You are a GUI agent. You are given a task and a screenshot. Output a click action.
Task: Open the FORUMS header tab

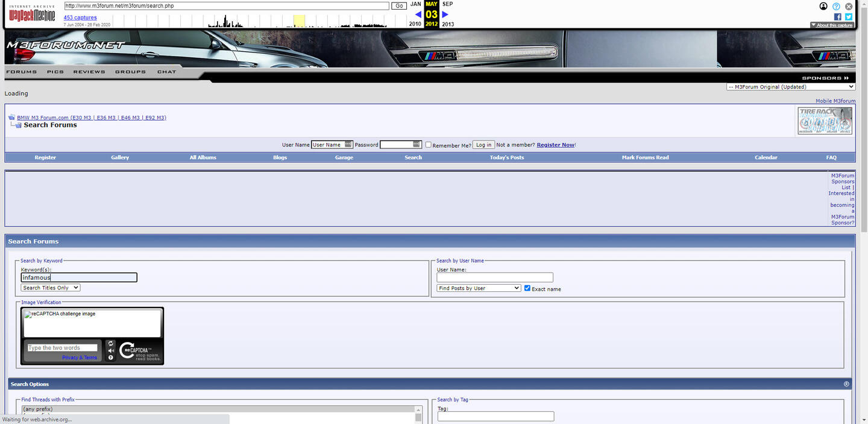click(x=22, y=72)
